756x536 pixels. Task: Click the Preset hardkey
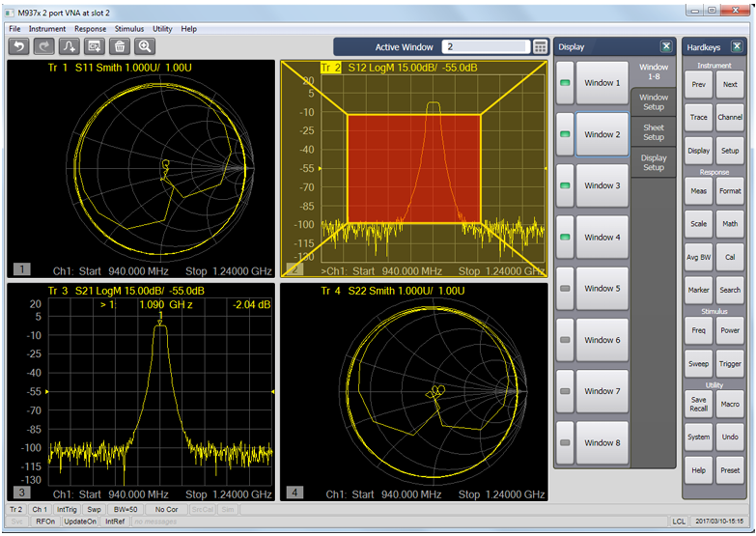(730, 470)
